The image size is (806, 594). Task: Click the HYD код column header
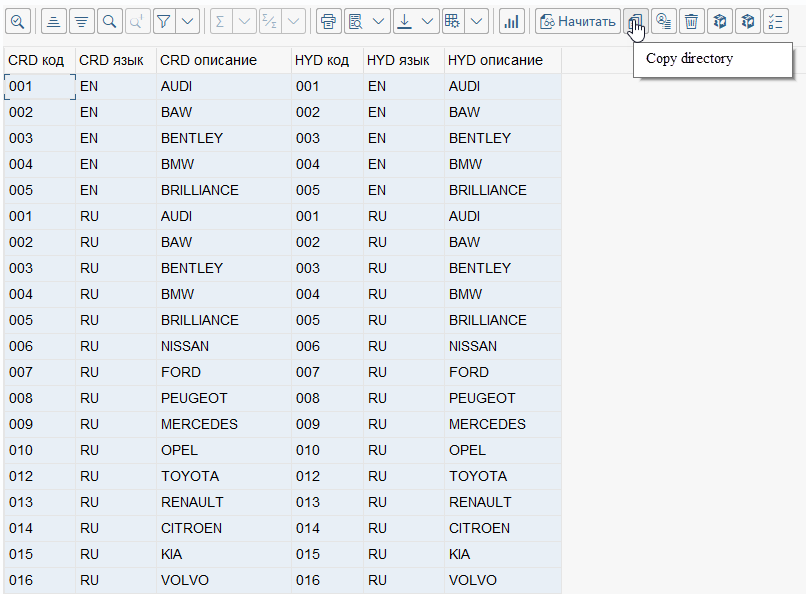tap(327, 60)
